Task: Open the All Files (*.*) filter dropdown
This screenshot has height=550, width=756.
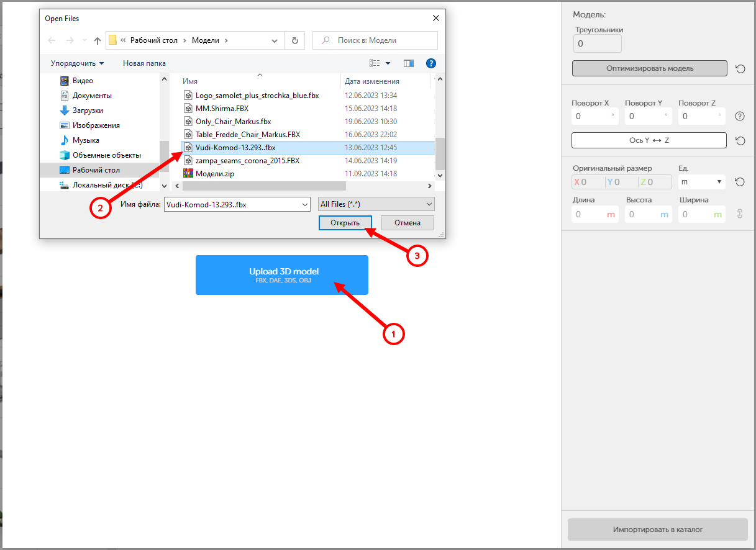Action: (376, 204)
